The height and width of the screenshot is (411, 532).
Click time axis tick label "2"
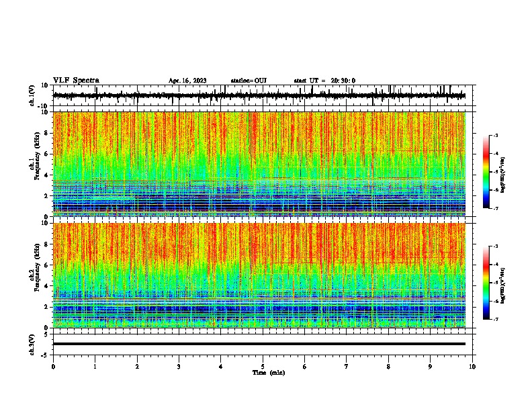137,367
